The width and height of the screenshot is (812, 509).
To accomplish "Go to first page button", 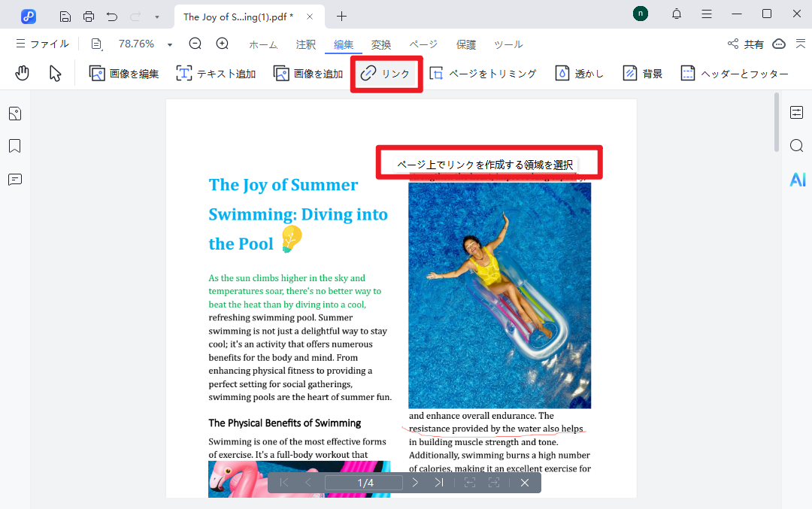I will 284,483.
